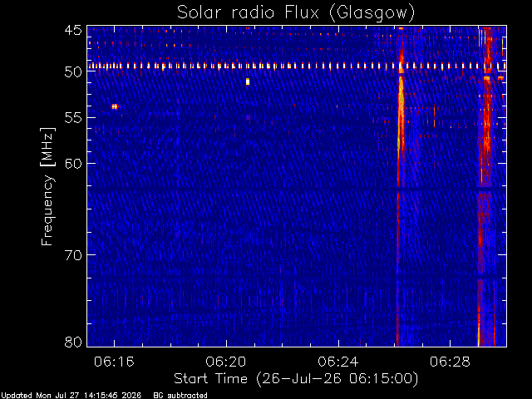Click the Updated timestamp text at bottom
Screen dimensions: 532x399
tap(71, 396)
